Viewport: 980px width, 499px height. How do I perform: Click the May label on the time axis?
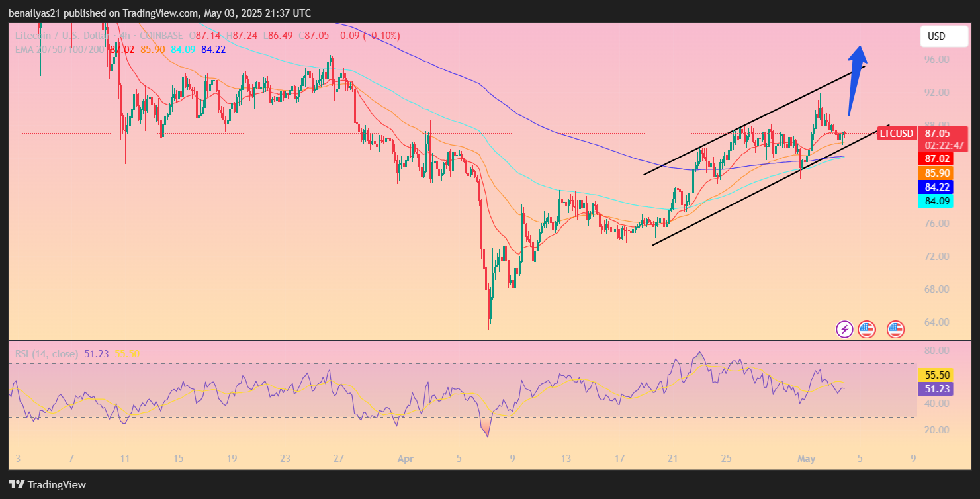[x=805, y=458]
